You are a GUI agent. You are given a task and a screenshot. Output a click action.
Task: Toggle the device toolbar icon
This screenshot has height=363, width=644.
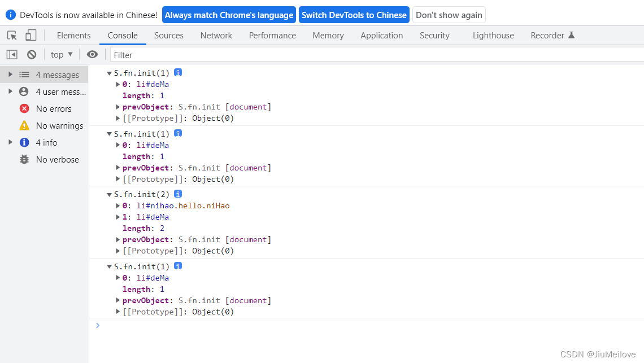31,36
